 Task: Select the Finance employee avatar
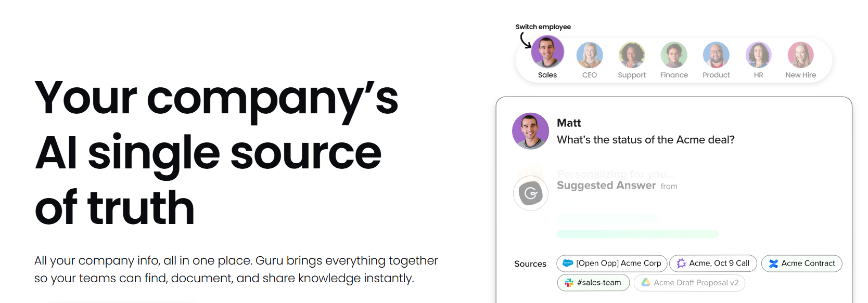point(674,55)
